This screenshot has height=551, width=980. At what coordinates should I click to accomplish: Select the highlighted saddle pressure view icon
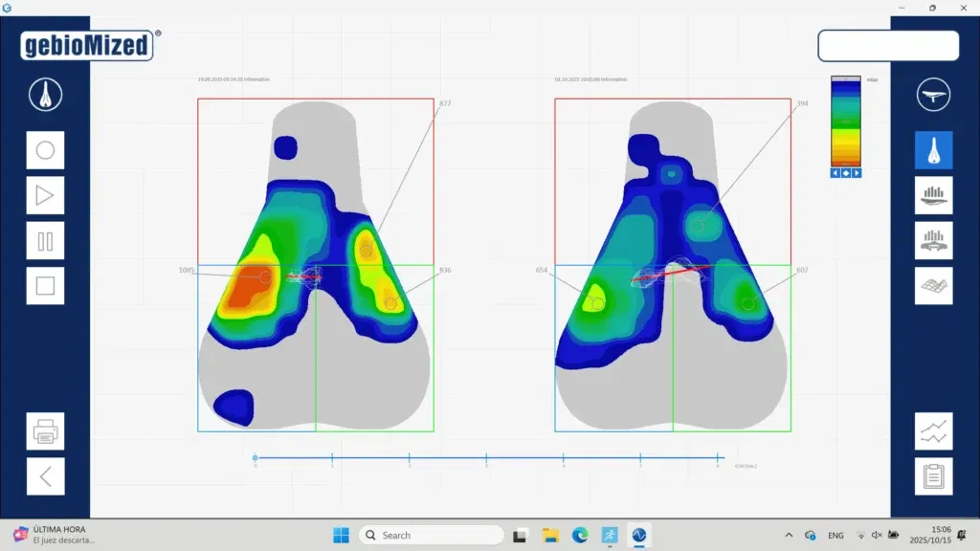933,149
